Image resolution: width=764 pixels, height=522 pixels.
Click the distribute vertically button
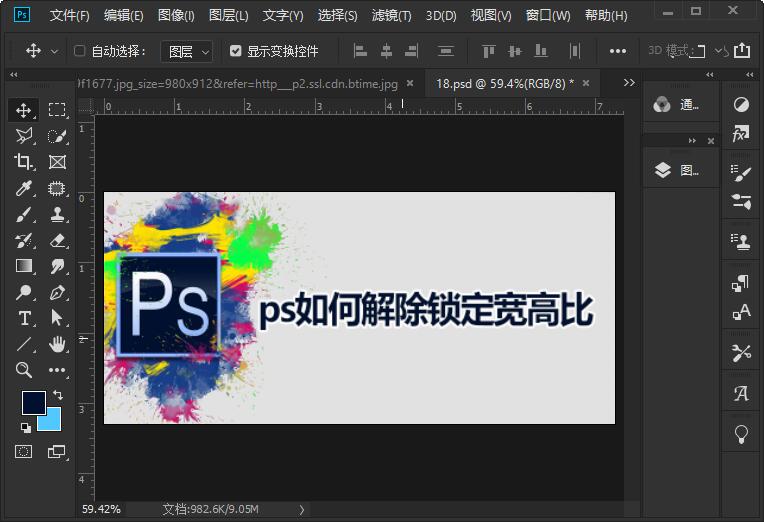click(x=446, y=51)
